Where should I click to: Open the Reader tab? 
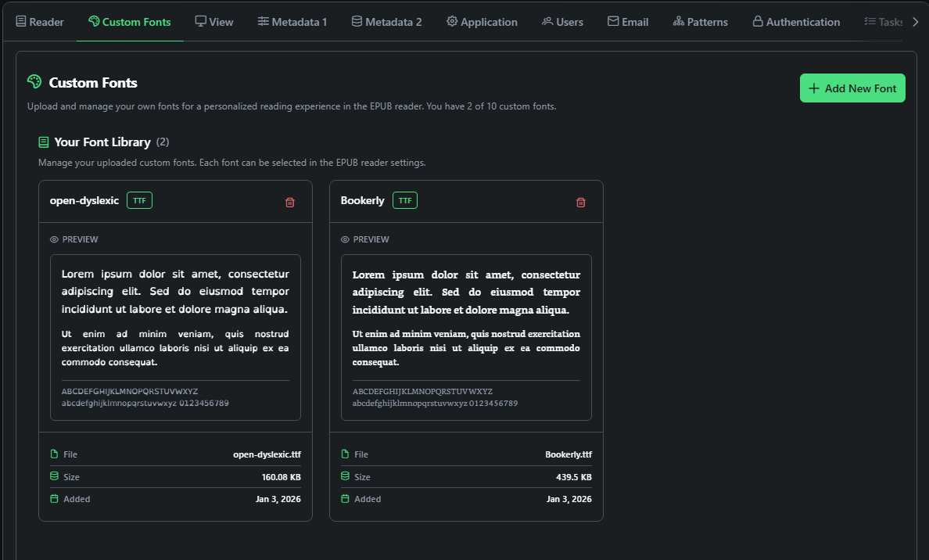[x=40, y=22]
